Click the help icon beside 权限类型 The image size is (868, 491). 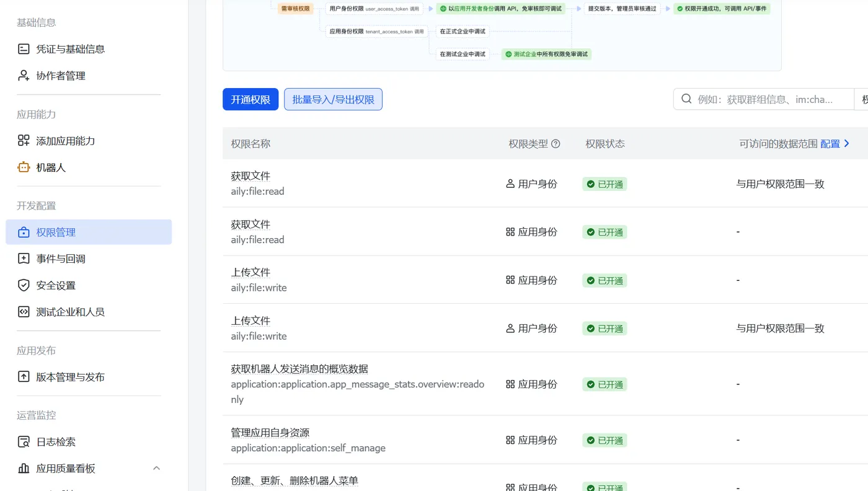pos(556,144)
